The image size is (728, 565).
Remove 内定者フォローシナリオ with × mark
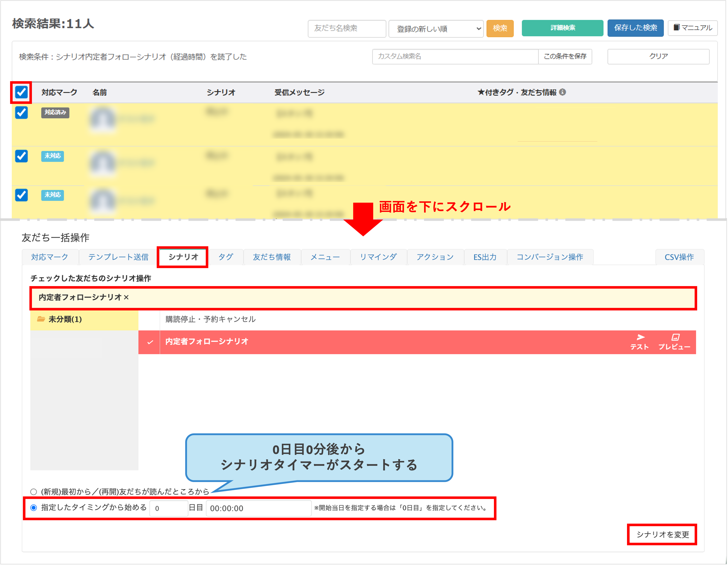(126, 297)
